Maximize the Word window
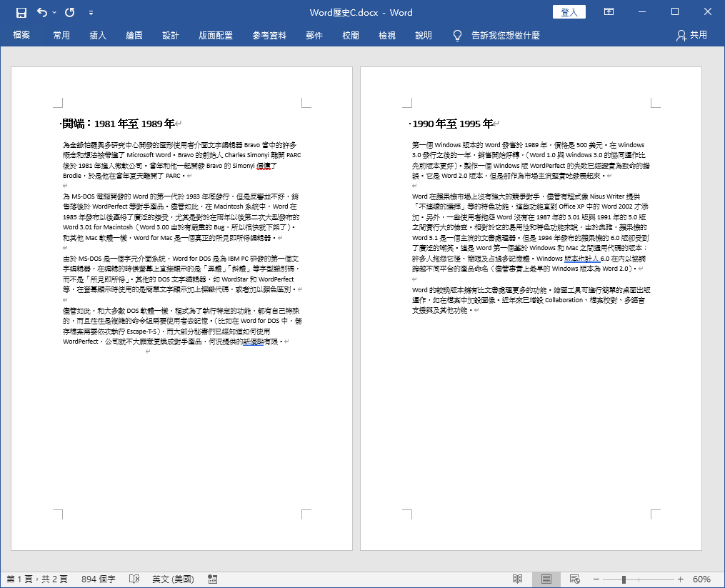The image size is (725, 588). [x=674, y=12]
